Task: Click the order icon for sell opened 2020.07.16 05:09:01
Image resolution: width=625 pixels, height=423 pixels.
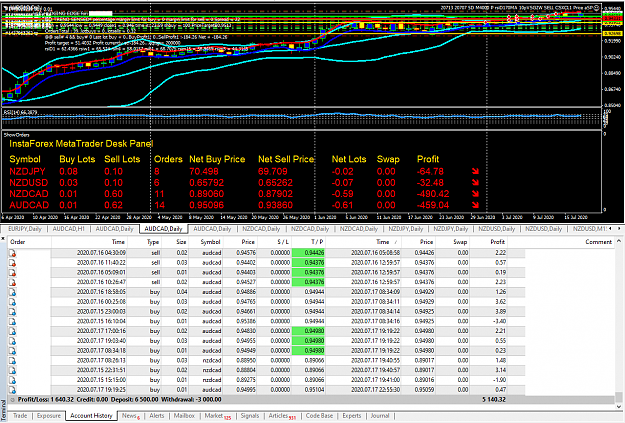Action: click(x=13, y=273)
